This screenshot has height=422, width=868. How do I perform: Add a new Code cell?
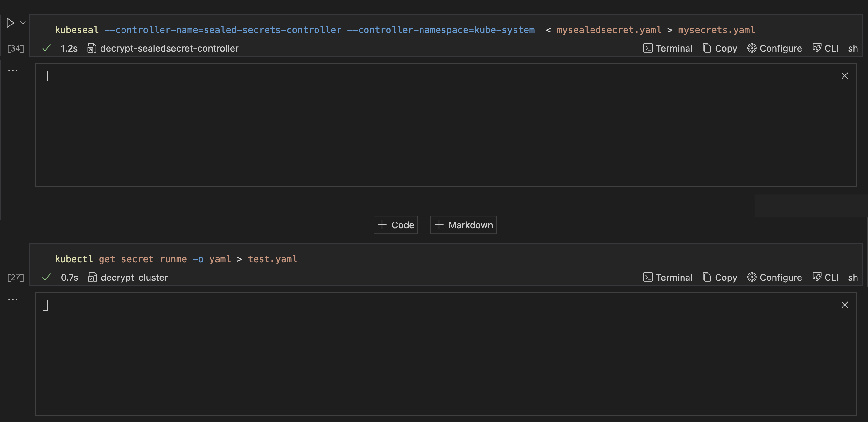[x=395, y=224]
